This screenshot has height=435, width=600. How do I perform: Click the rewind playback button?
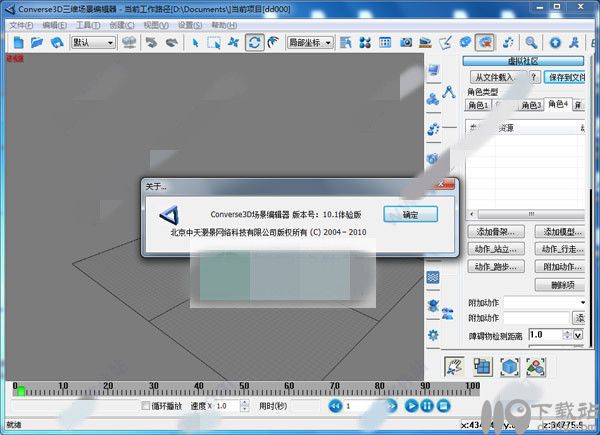(x=335, y=406)
